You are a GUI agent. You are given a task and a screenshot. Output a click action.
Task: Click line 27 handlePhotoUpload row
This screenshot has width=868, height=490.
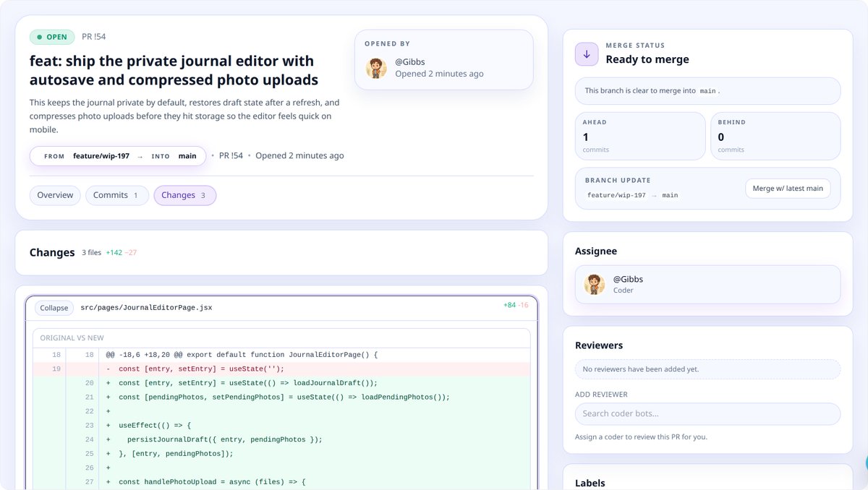(x=281, y=482)
